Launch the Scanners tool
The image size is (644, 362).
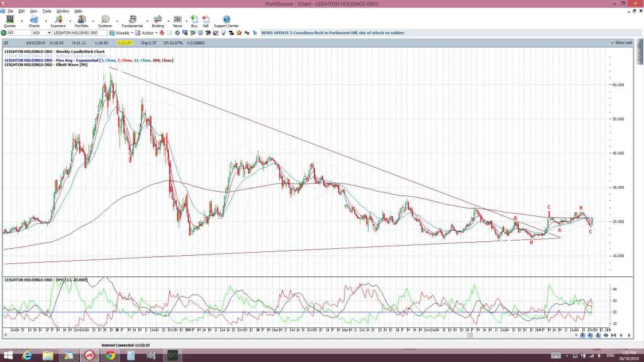pyautogui.click(x=58, y=21)
